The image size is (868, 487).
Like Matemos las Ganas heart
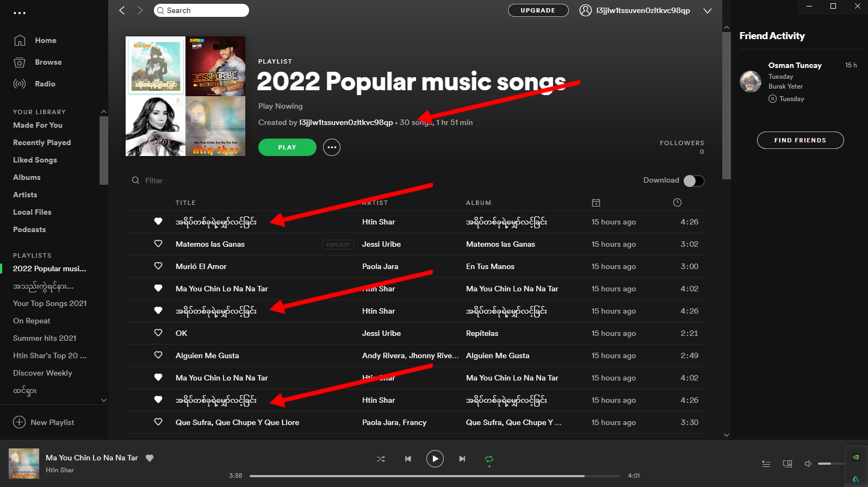[x=158, y=243]
